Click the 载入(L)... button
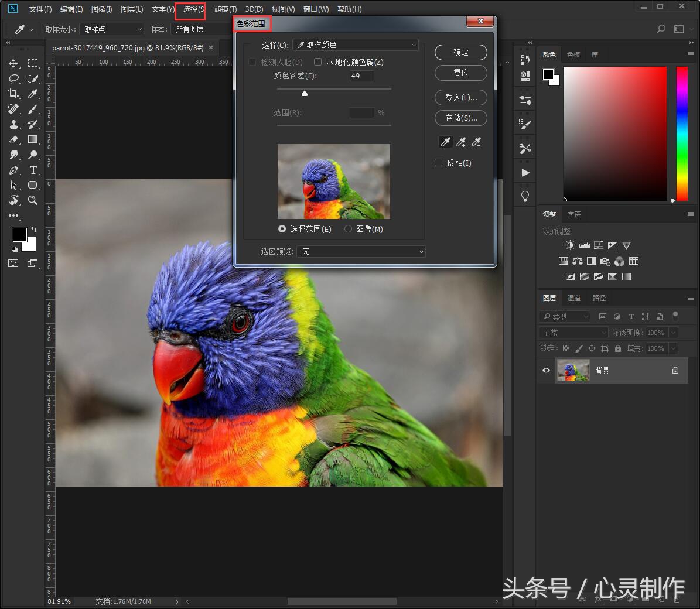The width and height of the screenshot is (700, 609). point(460,98)
